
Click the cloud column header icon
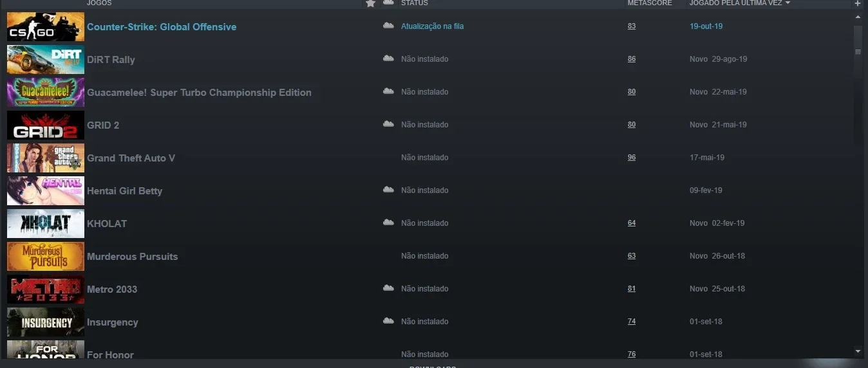tap(388, 3)
